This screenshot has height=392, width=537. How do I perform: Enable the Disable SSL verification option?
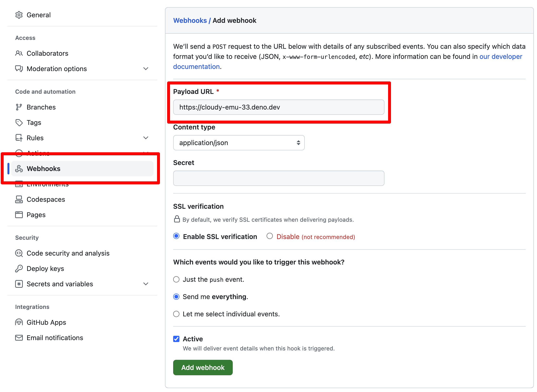point(269,236)
